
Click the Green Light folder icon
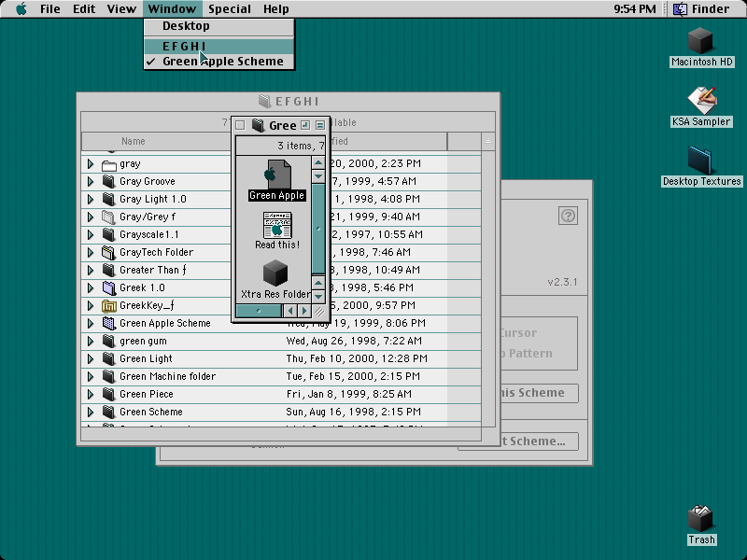point(109,358)
